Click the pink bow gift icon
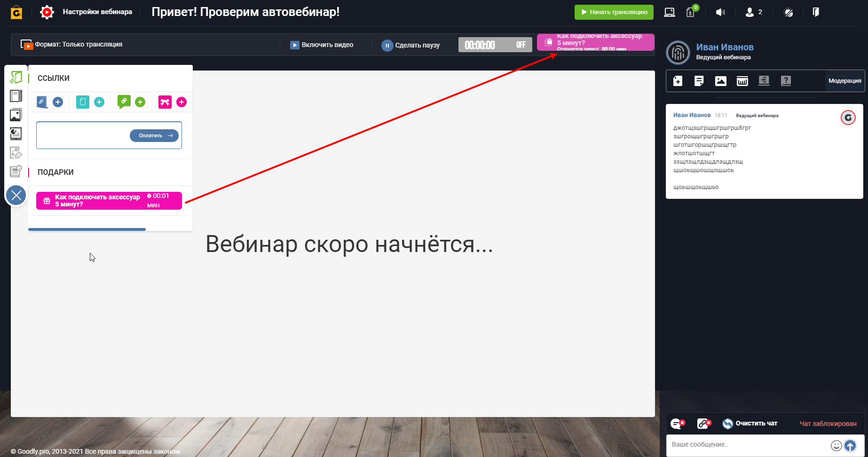Image resolution: width=868 pixels, height=457 pixels. tap(165, 102)
